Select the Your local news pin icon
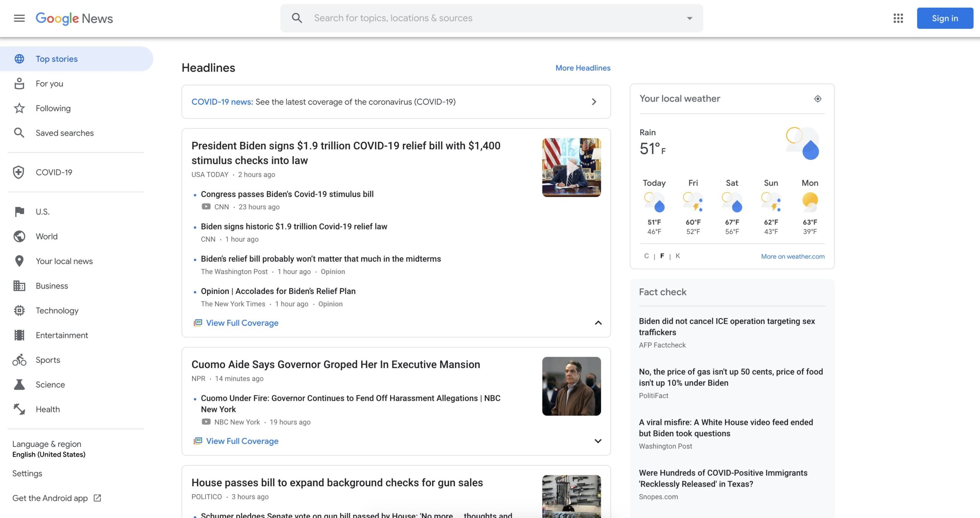 pyautogui.click(x=19, y=261)
